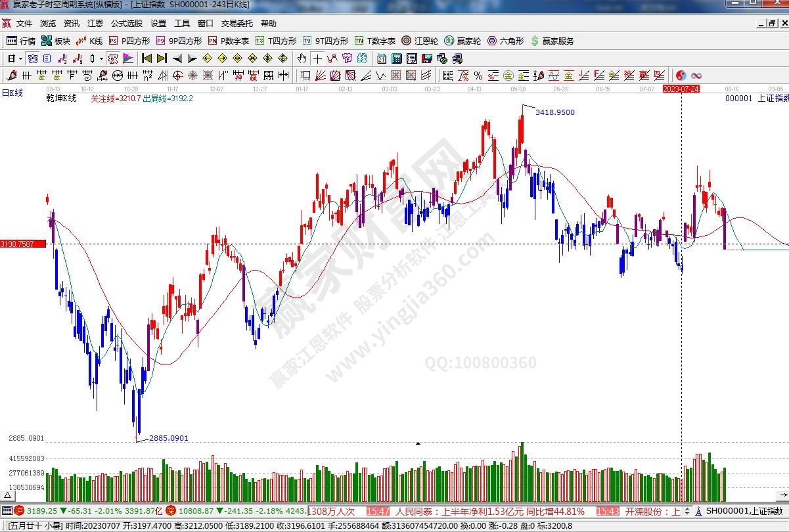Open the 公式选股 menu
The image size is (789, 532).
[x=126, y=23]
